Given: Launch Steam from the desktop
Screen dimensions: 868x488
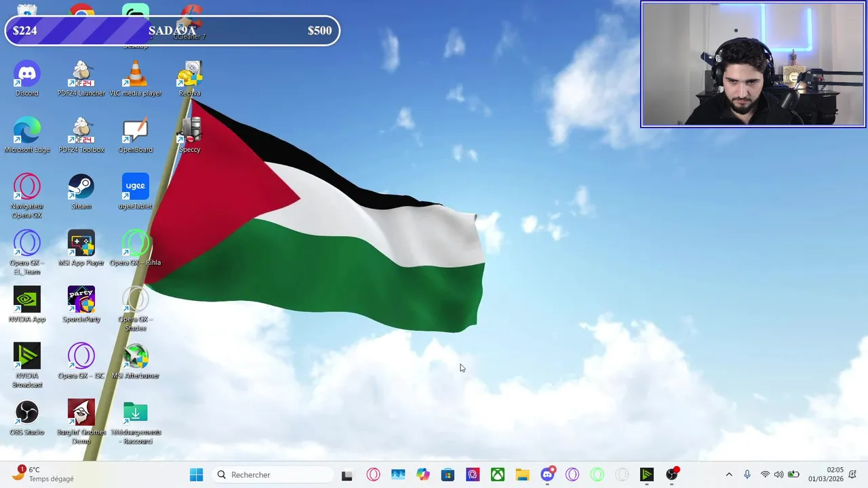Looking at the screenshot, I should [81, 192].
